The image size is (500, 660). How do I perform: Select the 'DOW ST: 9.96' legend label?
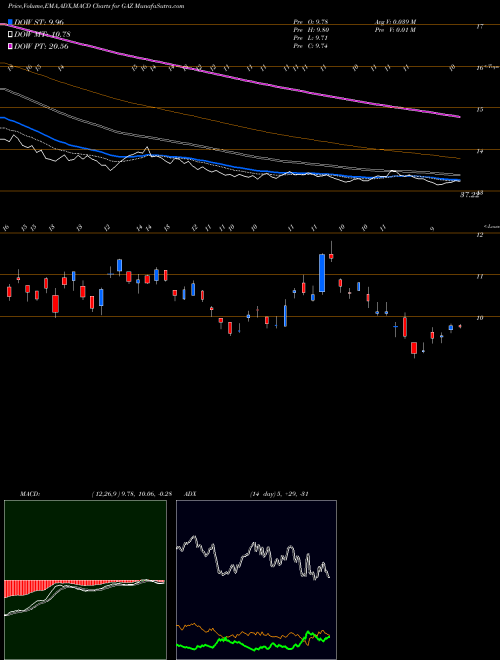[x=39, y=22]
